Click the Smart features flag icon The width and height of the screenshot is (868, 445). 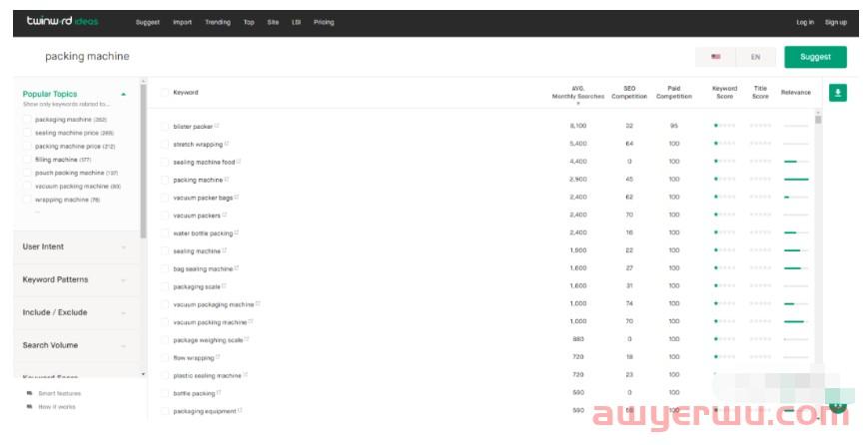pos(29,393)
